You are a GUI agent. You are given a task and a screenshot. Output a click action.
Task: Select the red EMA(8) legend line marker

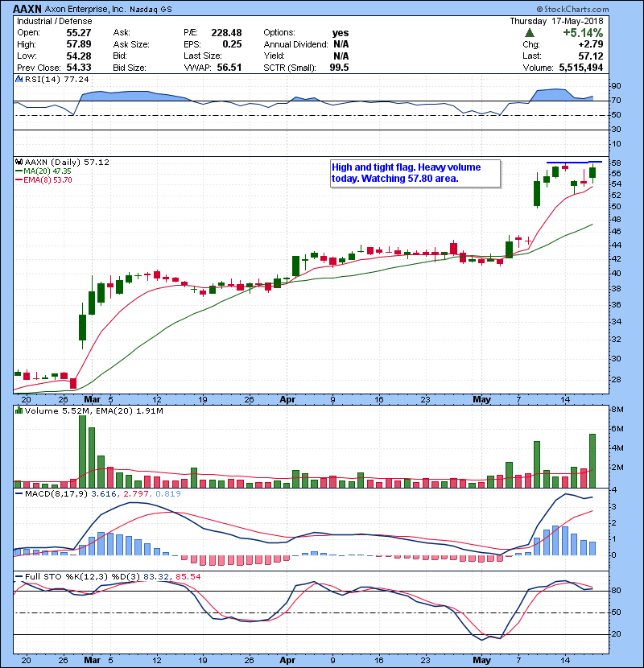pyautogui.click(x=19, y=179)
